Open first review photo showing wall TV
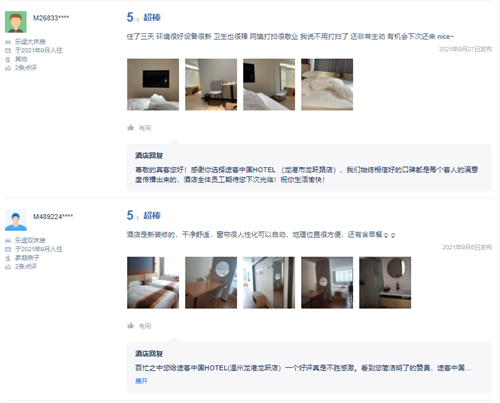 153,84
